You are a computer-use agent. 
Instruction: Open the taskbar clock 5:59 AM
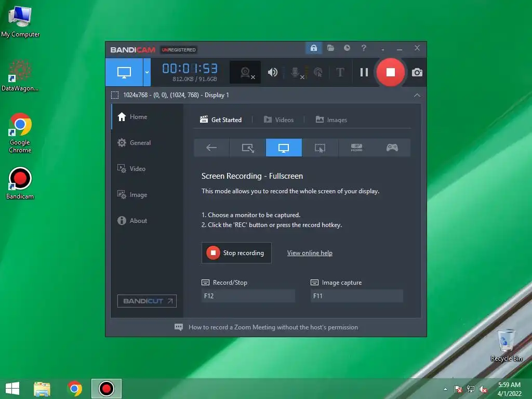[x=509, y=389]
